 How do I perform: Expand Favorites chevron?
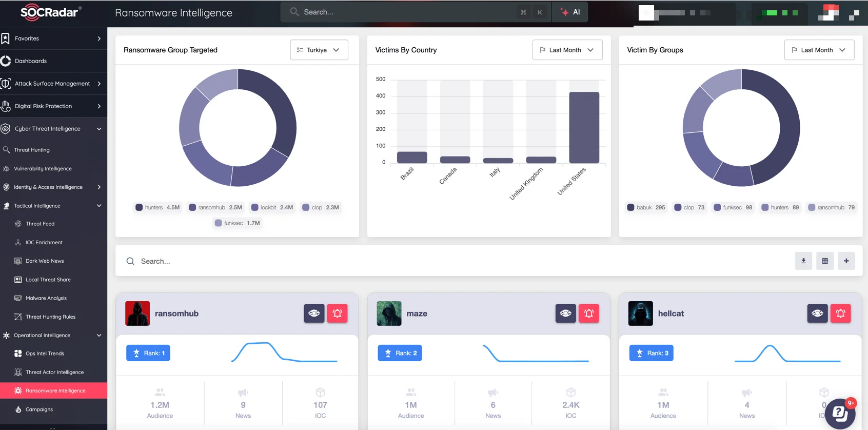[x=99, y=38]
